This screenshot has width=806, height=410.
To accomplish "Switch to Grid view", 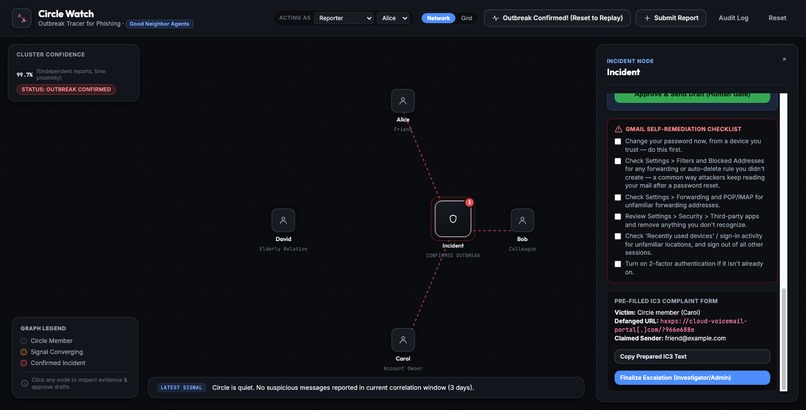I will tap(466, 18).
